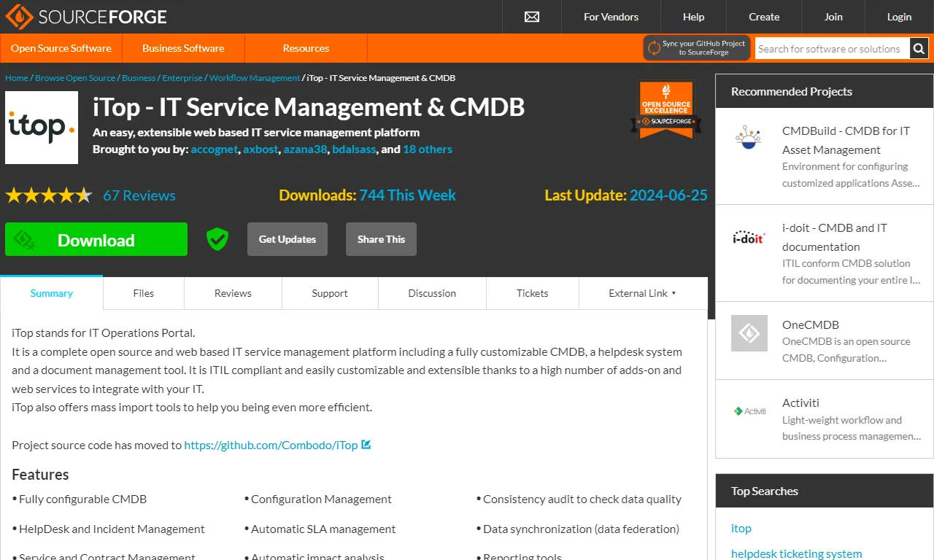
Task: Click the Activiti project logo
Action: [x=749, y=411]
